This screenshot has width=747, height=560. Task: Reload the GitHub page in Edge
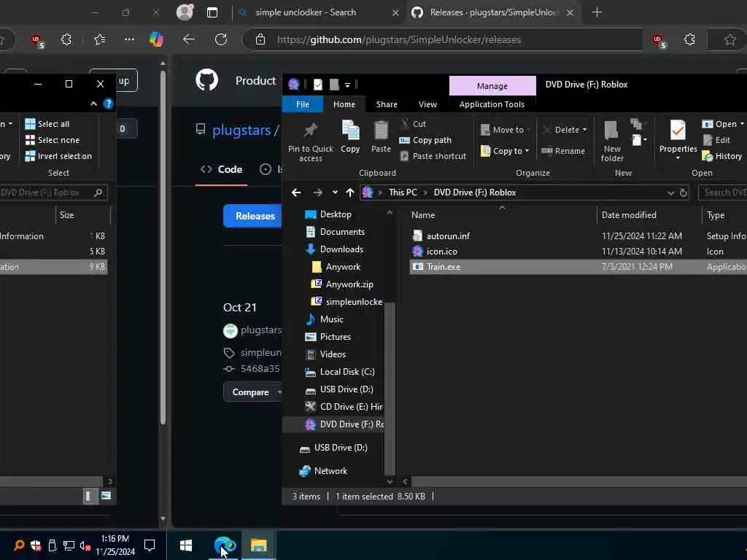point(221,39)
